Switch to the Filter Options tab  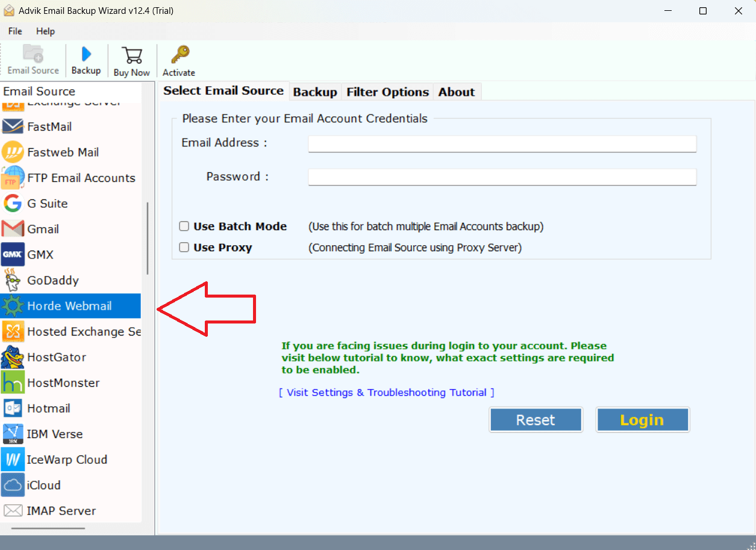388,92
